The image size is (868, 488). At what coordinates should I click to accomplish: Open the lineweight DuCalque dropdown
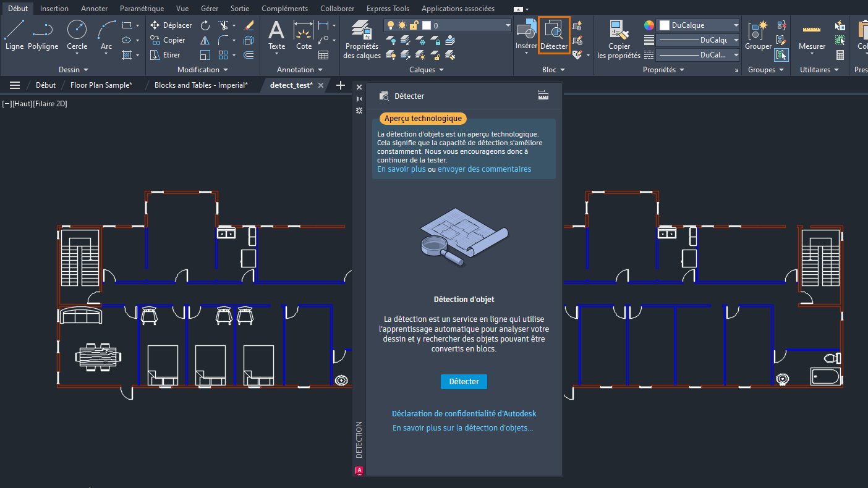pyautogui.click(x=698, y=40)
